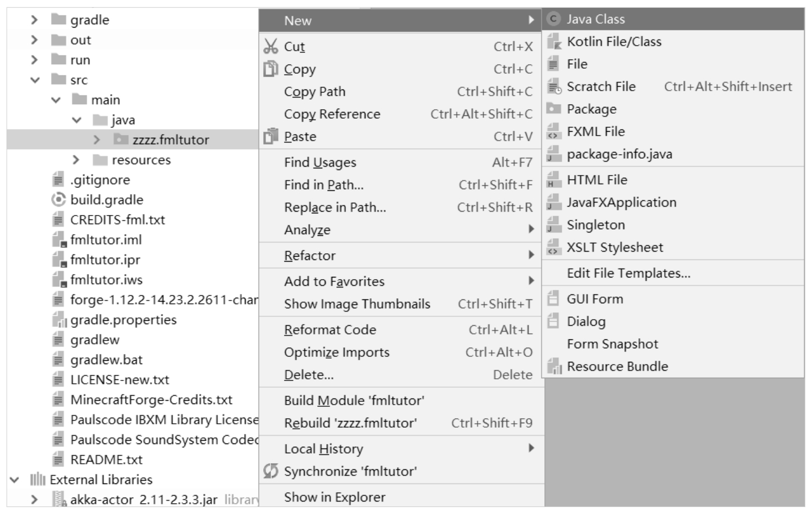The height and width of the screenshot is (511, 812).
Task: Expand the resources folder
Action: tap(76, 160)
